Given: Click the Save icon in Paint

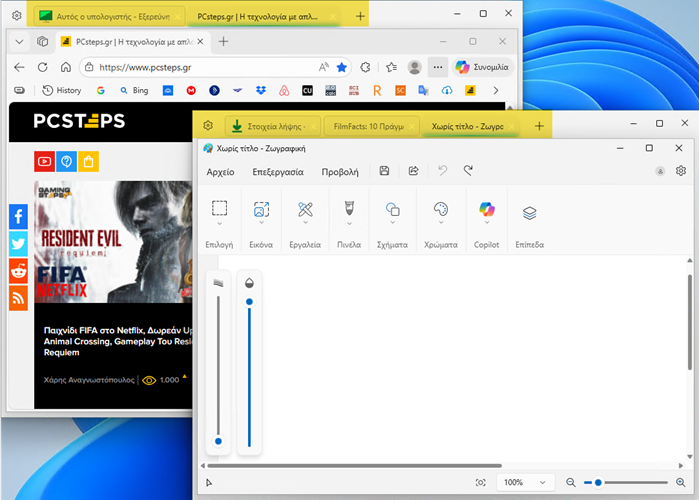Looking at the screenshot, I should coord(384,172).
